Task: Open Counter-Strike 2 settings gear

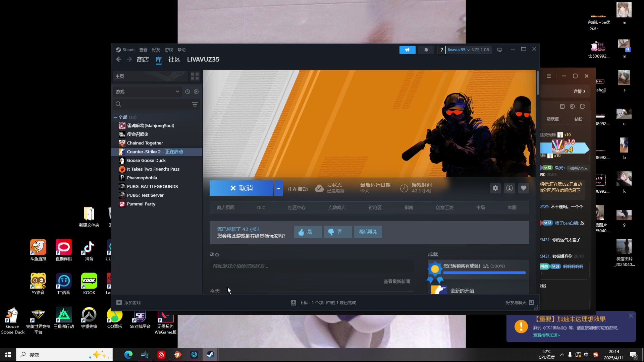Action: [495, 188]
